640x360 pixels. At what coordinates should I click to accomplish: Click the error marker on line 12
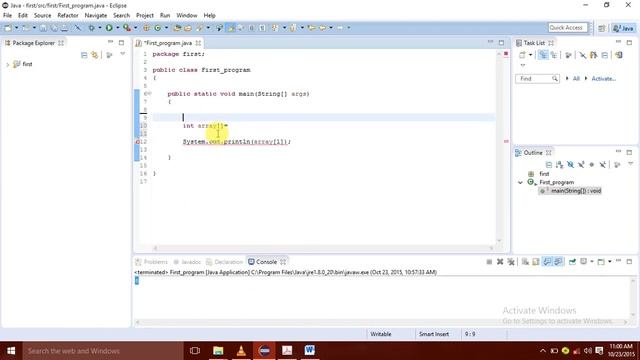138,142
